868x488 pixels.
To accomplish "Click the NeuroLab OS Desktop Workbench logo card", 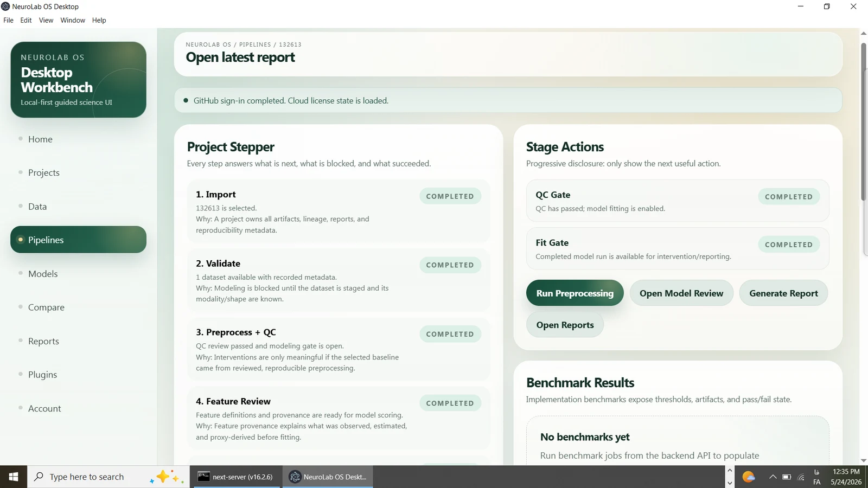I will 78,80.
